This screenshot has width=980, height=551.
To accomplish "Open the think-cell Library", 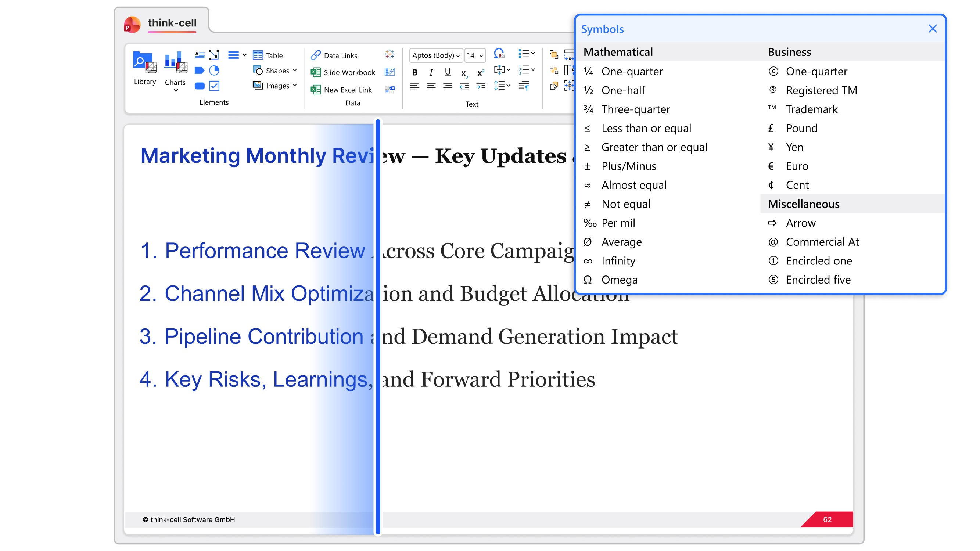I will [x=144, y=68].
